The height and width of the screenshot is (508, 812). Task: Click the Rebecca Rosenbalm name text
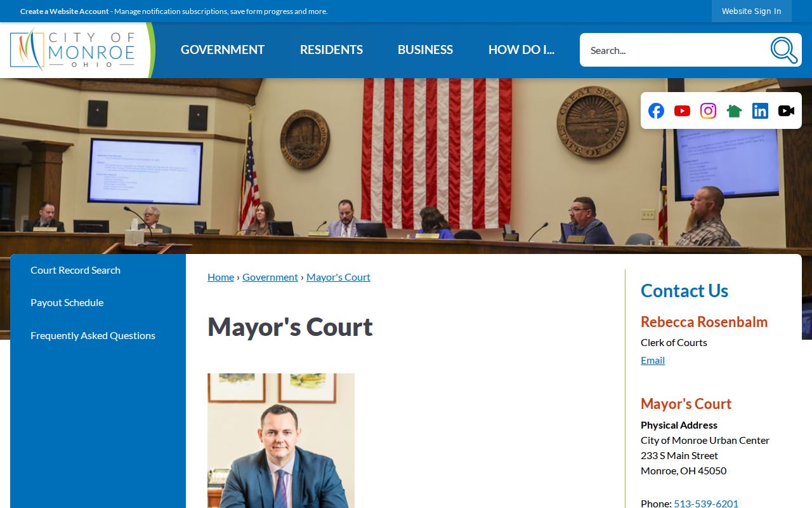(704, 322)
